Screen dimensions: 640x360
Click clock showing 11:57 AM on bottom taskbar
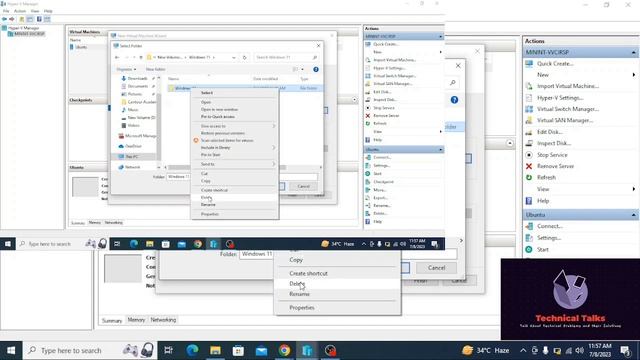pos(600,350)
